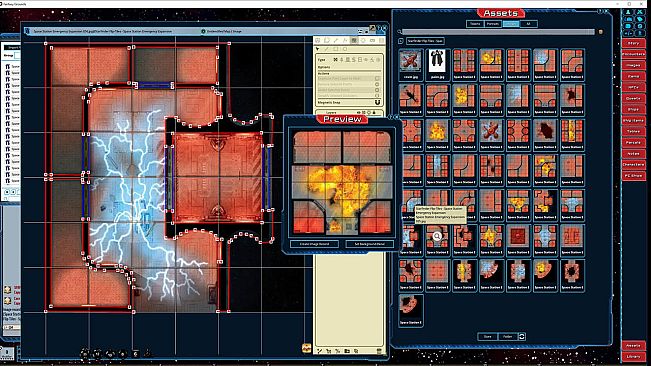Click the Assets button at bottom right
This screenshot has height=366, width=651.
tap(633, 345)
